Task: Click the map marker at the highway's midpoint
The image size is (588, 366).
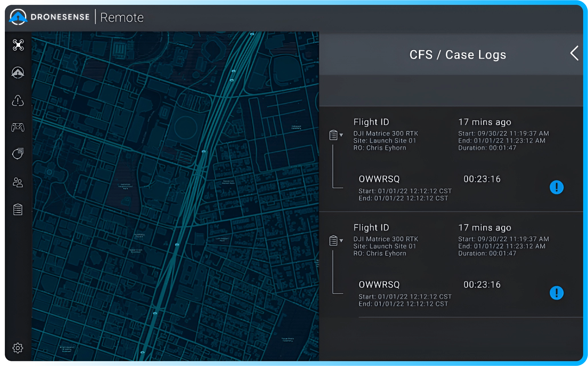Action: [203, 151]
